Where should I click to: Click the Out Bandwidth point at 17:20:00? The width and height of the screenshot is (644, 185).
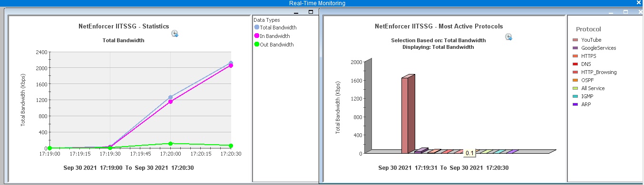click(170, 143)
